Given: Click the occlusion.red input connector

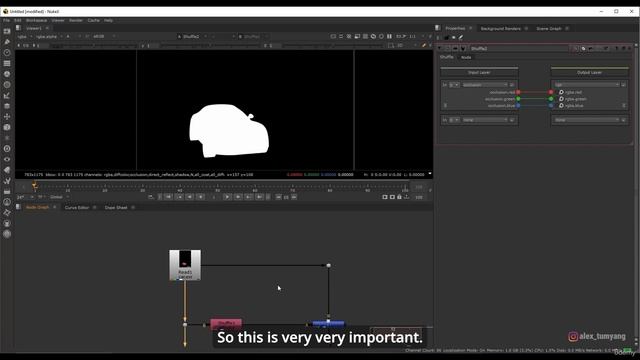Looking at the screenshot, I should tap(518, 92).
